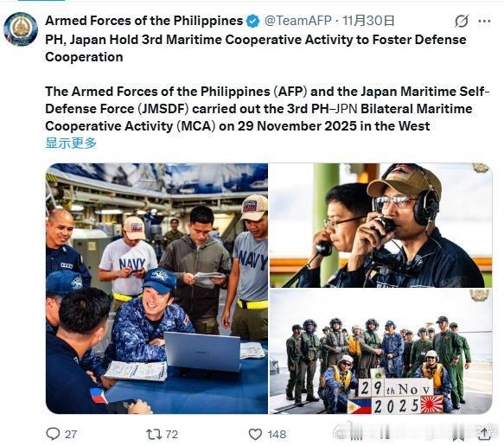Click the 72 reposts count
Screen dimensions: 504x446
tap(172, 435)
